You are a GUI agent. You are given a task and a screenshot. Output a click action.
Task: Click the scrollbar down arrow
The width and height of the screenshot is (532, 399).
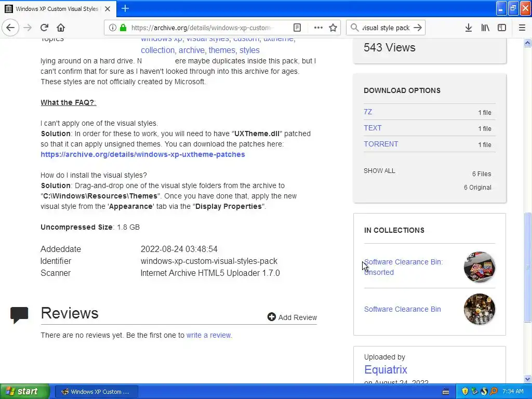[x=527, y=379]
